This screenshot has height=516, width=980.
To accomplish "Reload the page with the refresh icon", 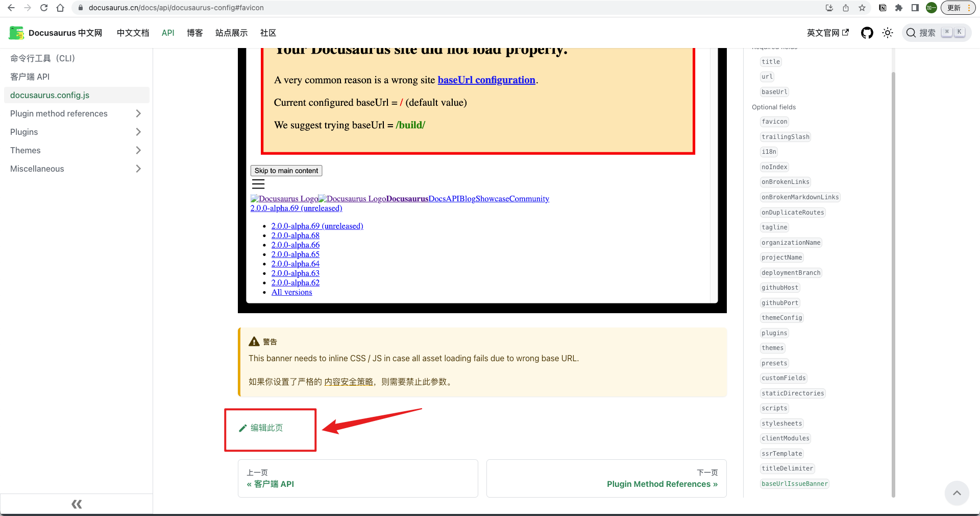I will [x=44, y=8].
